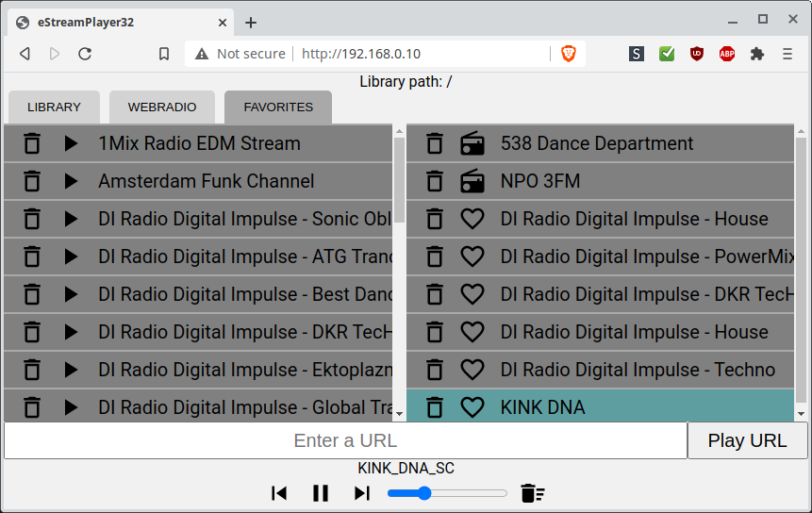The image size is (812, 513).
Task: Switch to LIBRARY tab
Action: [x=54, y=108]
